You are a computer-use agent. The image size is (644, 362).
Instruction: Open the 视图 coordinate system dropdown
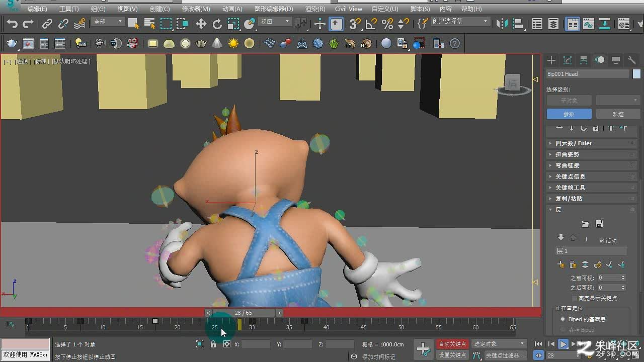tap(275, 22)
